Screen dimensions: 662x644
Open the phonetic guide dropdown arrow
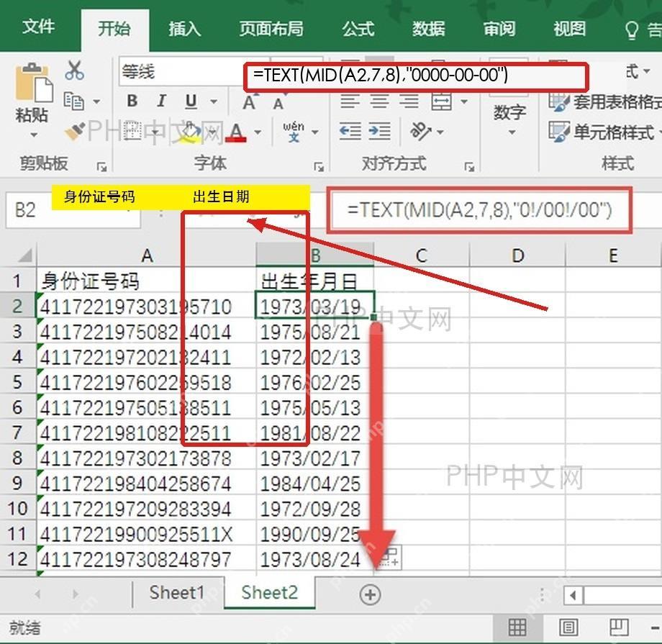[315, 132]
